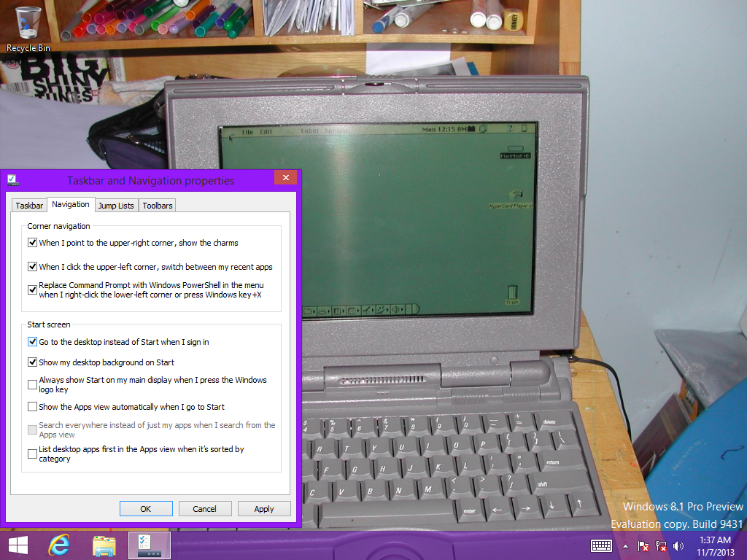747x560 pixels.
Task: Open File Explorer from taskbar
Action: [x=104, y=545]
